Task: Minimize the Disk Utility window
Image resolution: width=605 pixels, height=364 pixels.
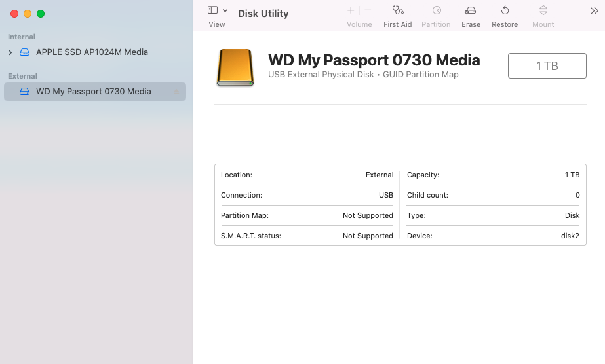Action: (28, 14)
